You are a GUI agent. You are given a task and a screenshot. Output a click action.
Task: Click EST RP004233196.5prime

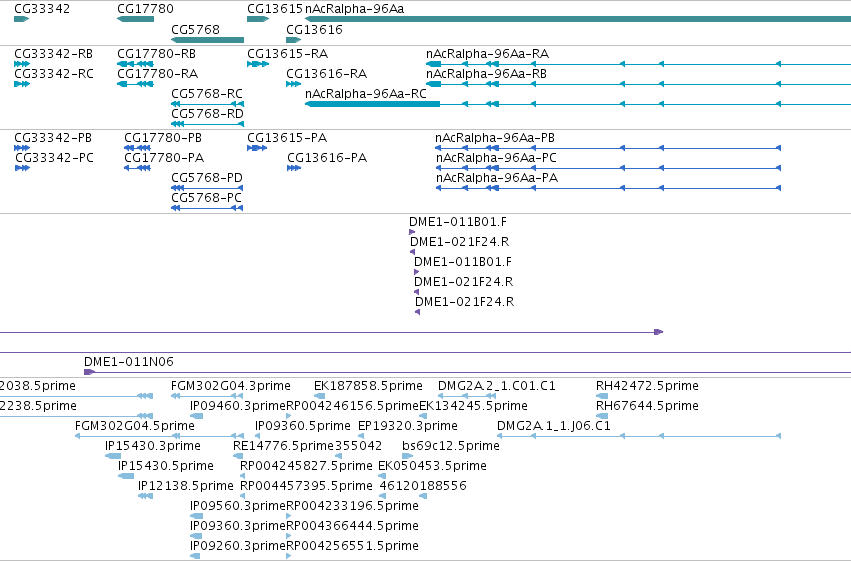289,517
